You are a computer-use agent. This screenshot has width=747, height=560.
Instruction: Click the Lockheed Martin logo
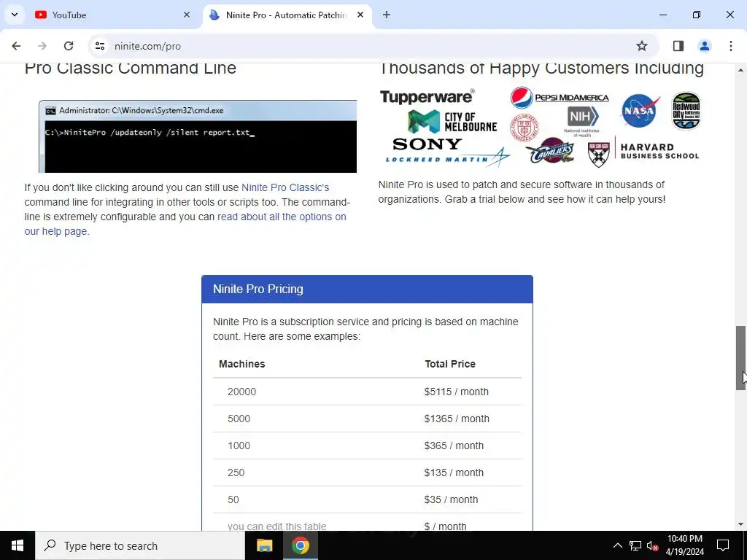(448, 158)
